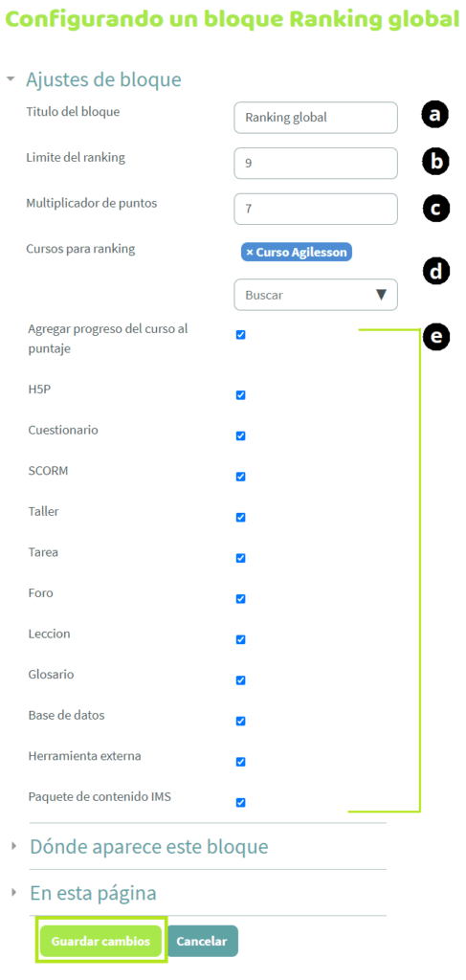The width and height of the screenshot is (466, 980).
Task: Remove Curso Agilesson tag via × icon
Action: pyautogui.click(x=249, y=252)
